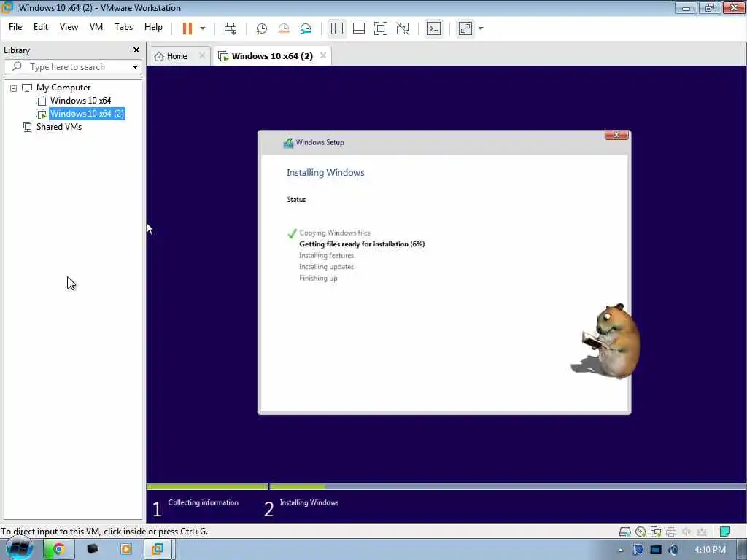Open the File menu
Screen dimensions: 747x560
pos(15,27)
